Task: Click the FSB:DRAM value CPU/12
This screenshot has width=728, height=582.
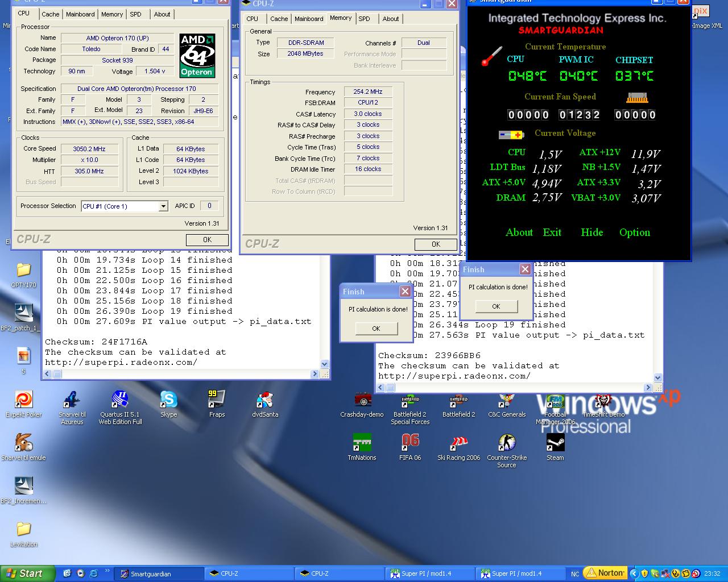Action: pyautogui.click(x=368, y=103)
